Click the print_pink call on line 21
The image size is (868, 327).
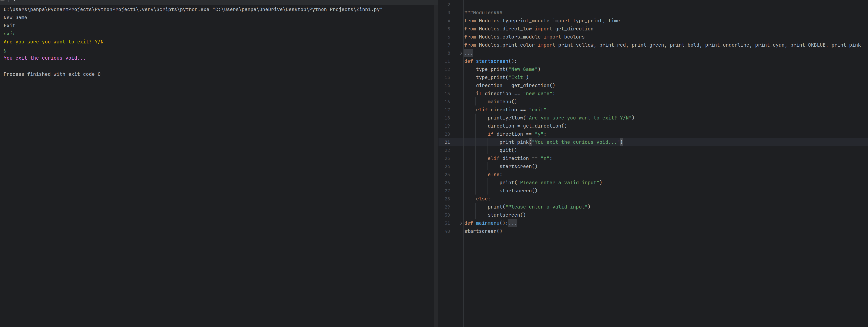pos(514,142)
